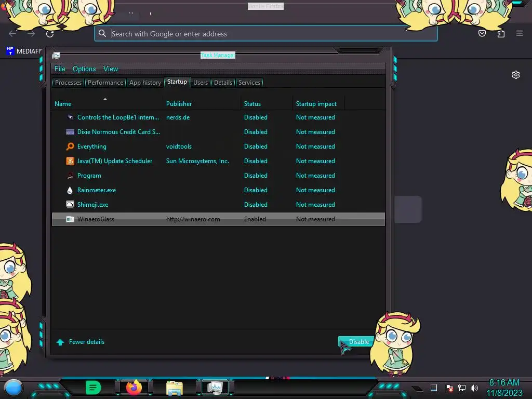Open File Explorer from the taskbar
Image resolution: width=532 pixels, height=399 pixels.
click(x=175, y=388)
